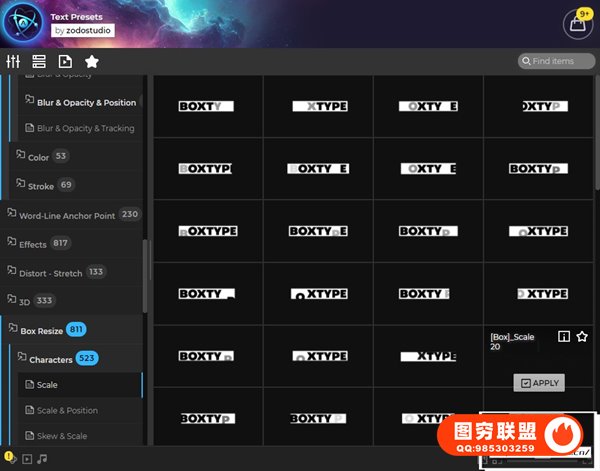This screenshot has width=600, height=471.
Task: Toggle favorite star on [Box]_Scale 20 preset
Action: 582,337
